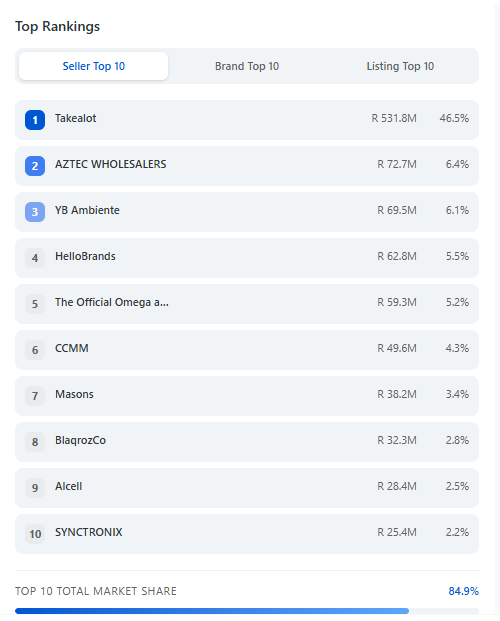Click the rank 10 badge beside SYNCTRONIX
Screen dimensions: 500x621
click(x=35, y=534)
